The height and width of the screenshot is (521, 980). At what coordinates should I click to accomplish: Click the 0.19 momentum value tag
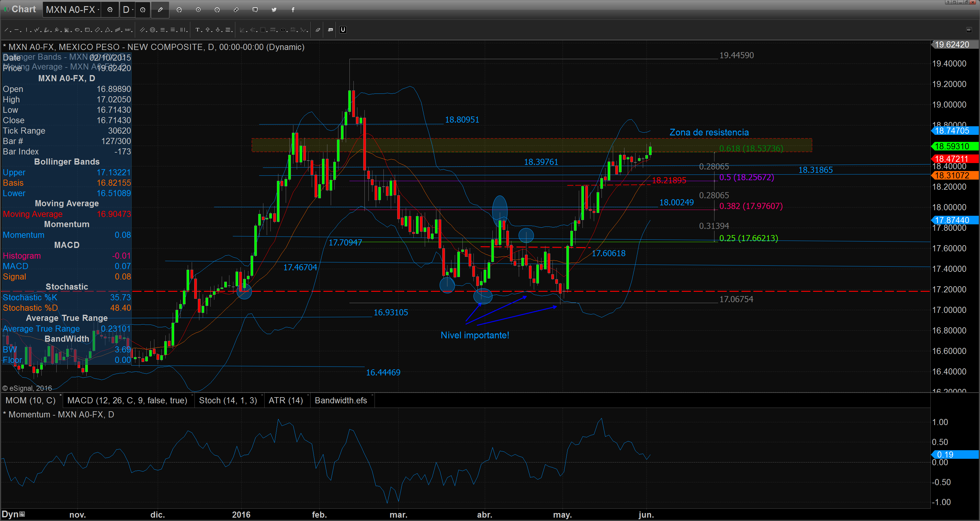pyautogui.click(x=955, y=455)
